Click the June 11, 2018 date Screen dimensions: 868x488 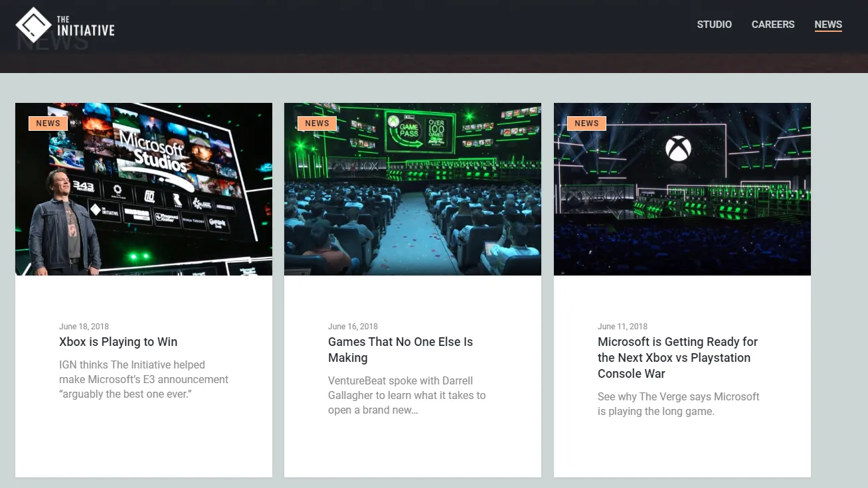(622, 327)
